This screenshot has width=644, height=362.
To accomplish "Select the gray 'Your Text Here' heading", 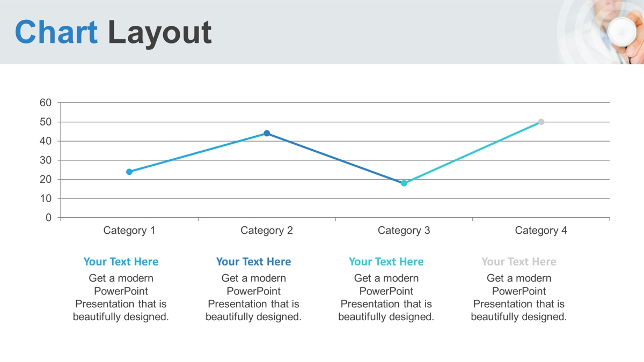I will [518, 262].
